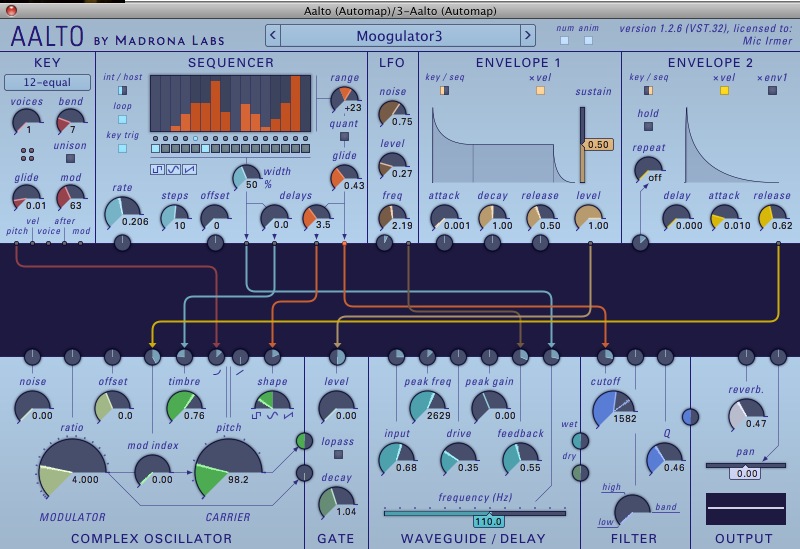Go to previous preset with left arrow
Image resolution: width=800 pixels, height=549 pixels.
272,36
